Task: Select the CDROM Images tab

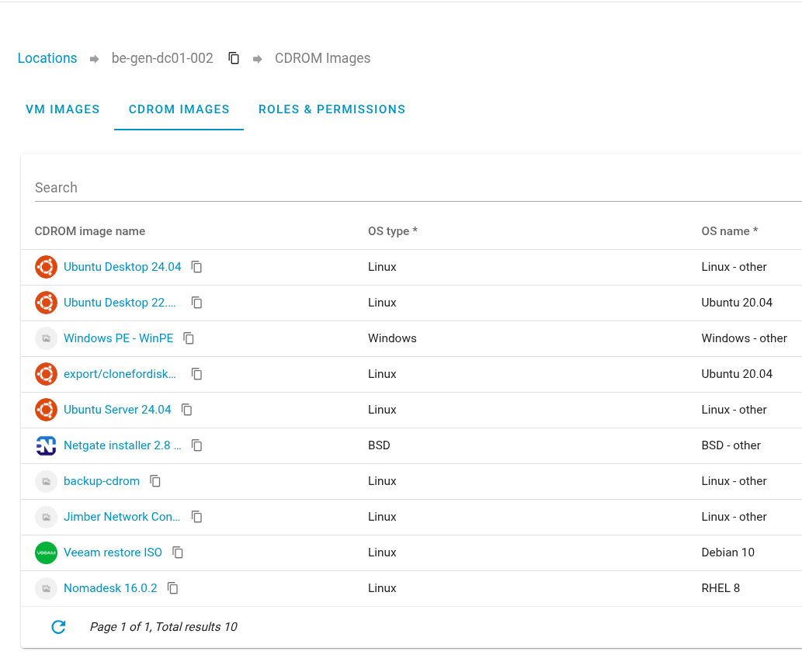Action: click(x=179, y=109)
